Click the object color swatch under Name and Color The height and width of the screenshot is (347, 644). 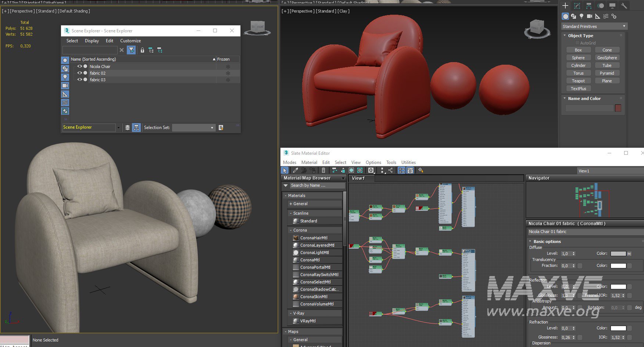(618, 108)
